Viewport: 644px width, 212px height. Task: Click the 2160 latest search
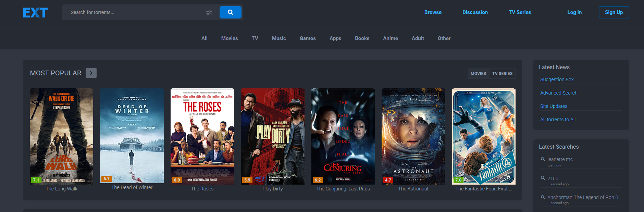coord(553,178)
